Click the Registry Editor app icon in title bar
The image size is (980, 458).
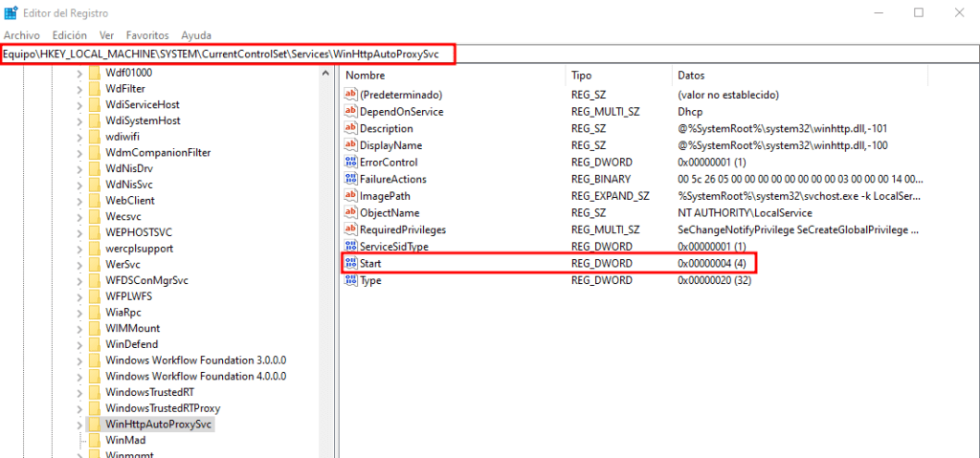[x=11, y=12]
